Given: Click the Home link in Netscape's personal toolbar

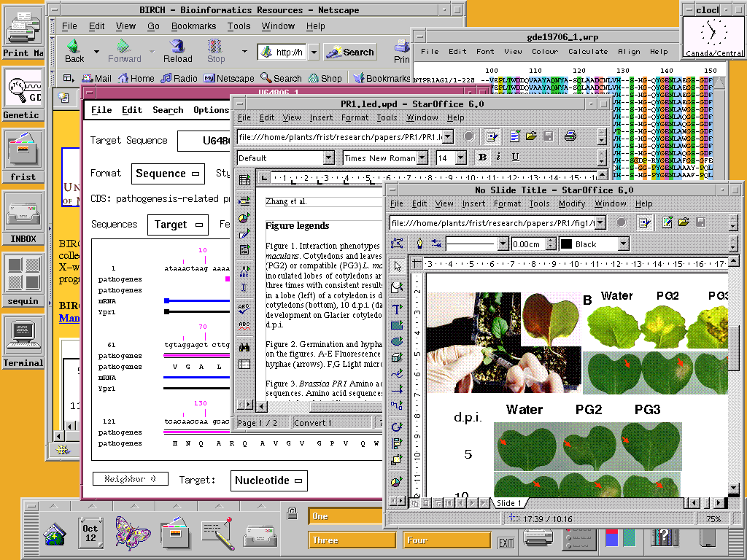Looking at the screenshot, I should 136,78.
